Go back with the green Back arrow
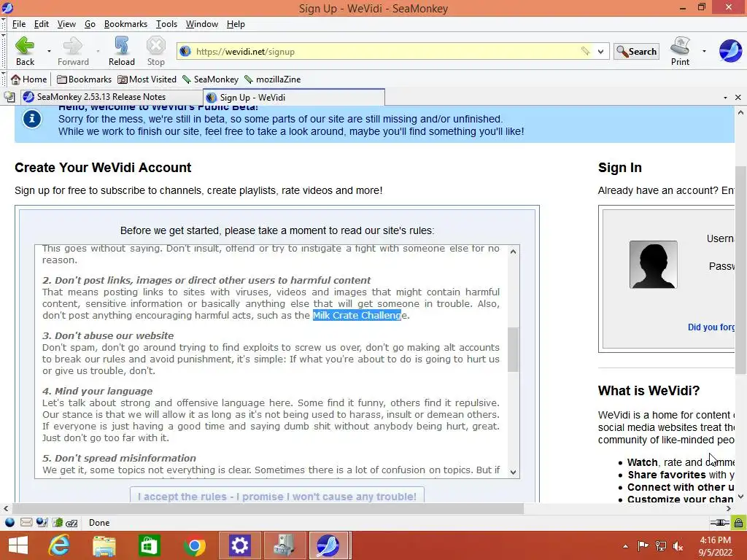 coord(25,51)
